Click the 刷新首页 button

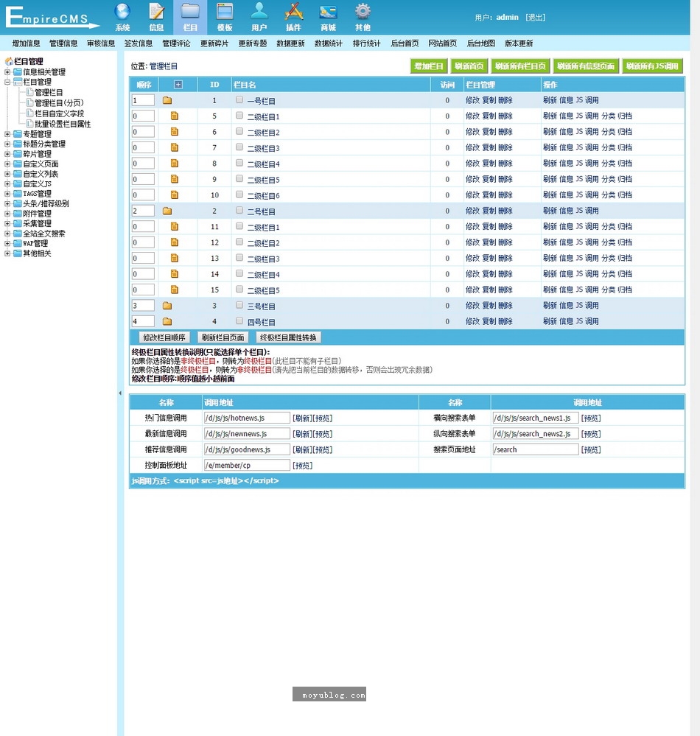pos(469,66)
